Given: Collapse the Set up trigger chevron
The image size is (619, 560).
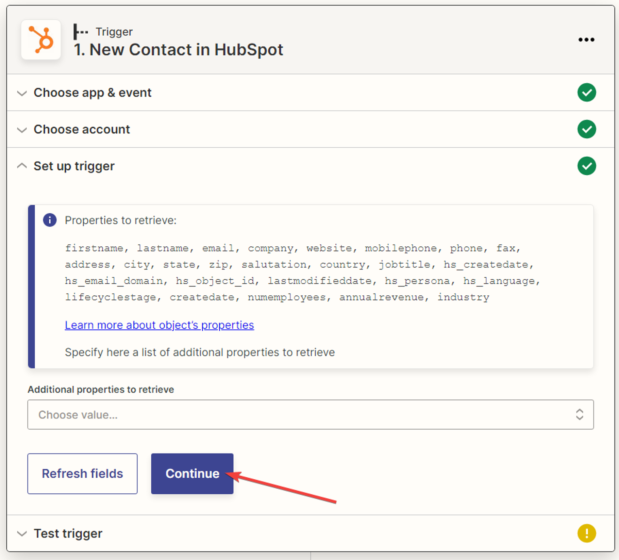Looking at the screenshot, I should coord(22,166).
